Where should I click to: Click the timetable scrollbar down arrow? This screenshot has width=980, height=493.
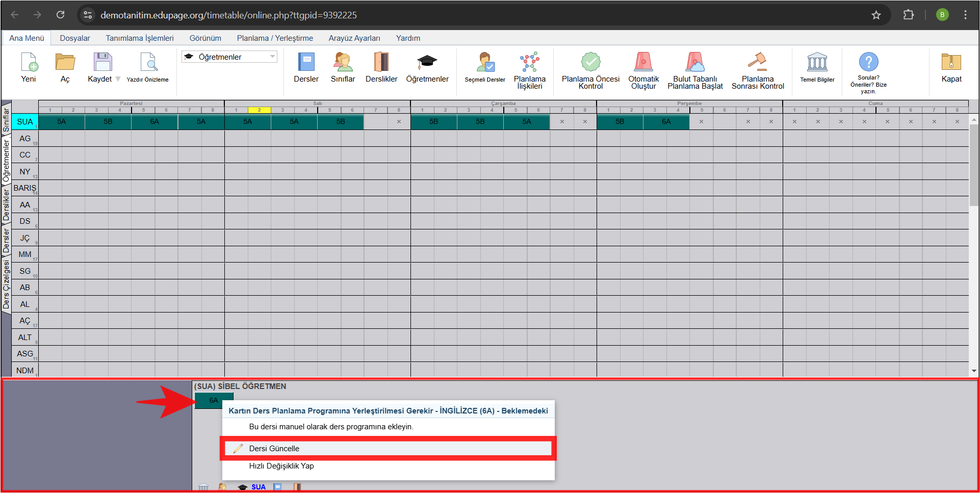(x=974, y=371)
